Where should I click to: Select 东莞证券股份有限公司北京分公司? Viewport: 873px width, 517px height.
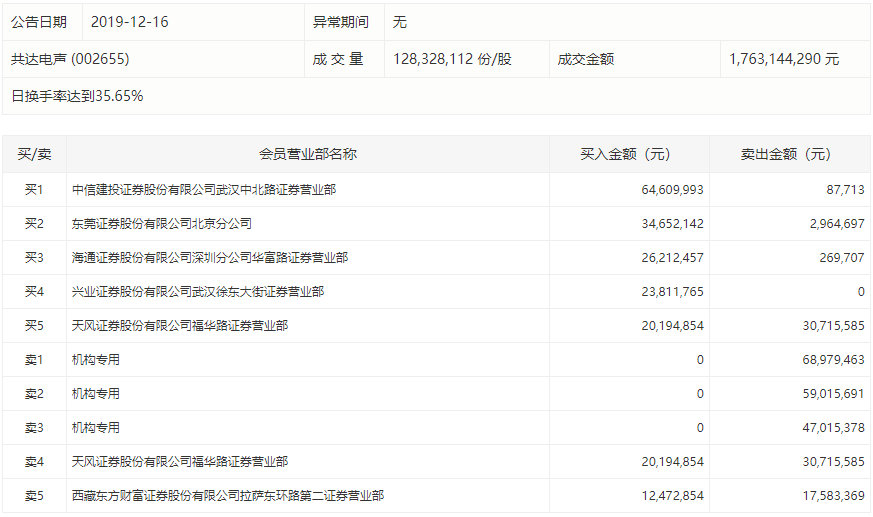click(x=161, y=224)
